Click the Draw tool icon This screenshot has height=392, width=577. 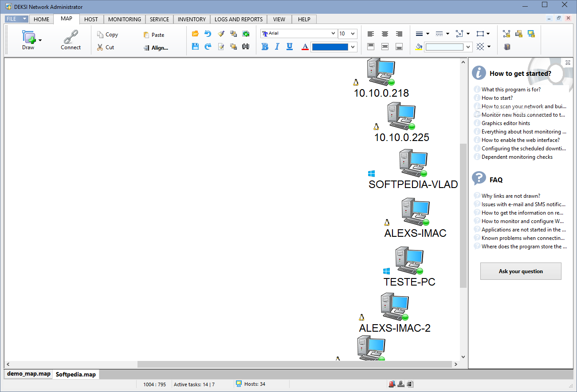(x=28, y=37)
